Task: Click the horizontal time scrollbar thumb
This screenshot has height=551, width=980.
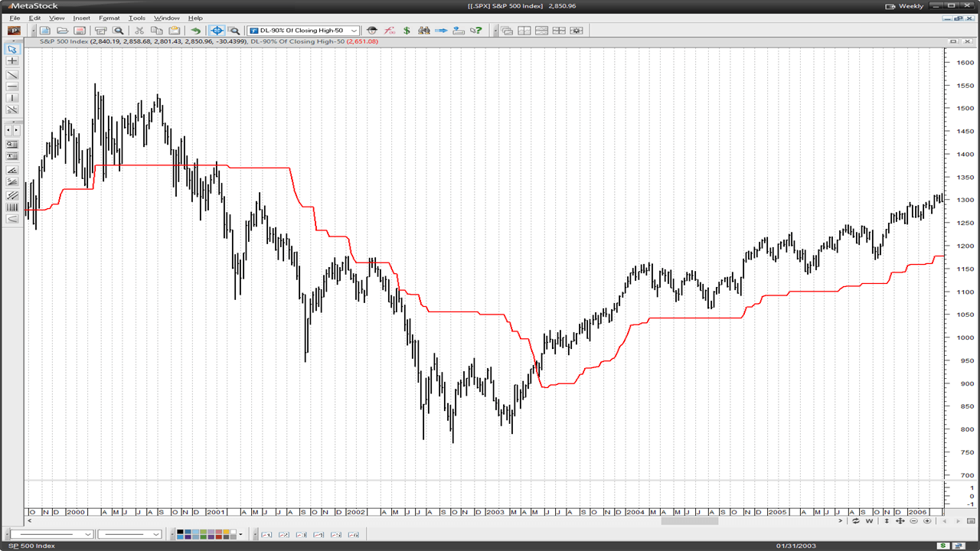Action: pos(690,521)
